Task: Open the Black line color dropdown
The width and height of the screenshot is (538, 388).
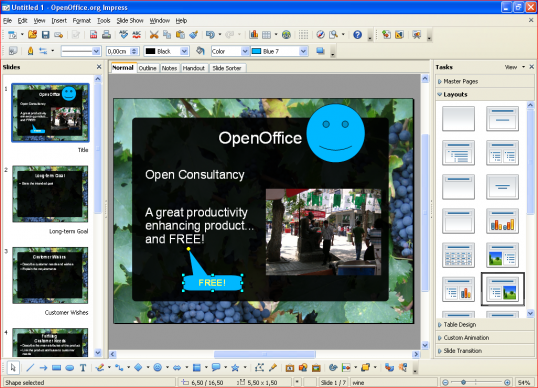Action: coord(185,51)
